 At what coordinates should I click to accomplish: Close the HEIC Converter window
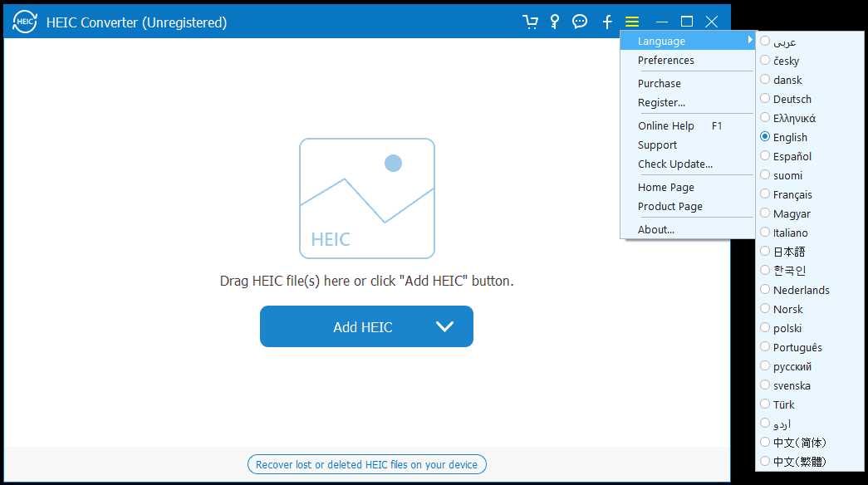click(712, 22)
